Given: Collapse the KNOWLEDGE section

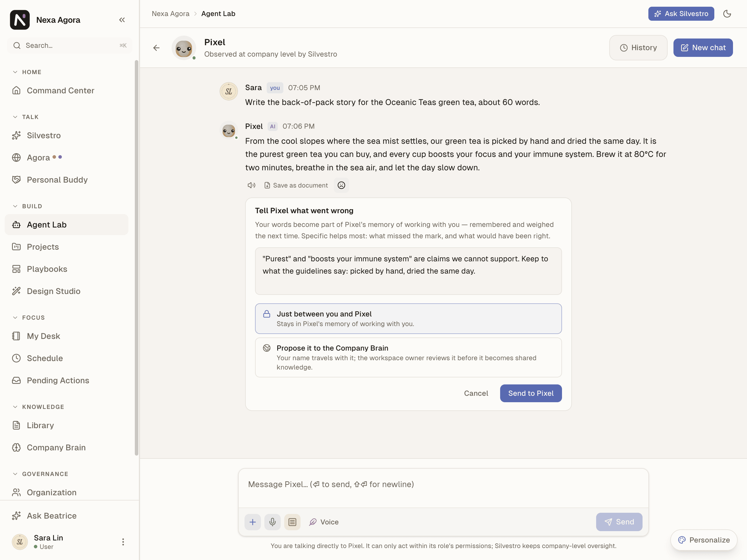Looking at the screenshot, I should (x=38, y=407).
